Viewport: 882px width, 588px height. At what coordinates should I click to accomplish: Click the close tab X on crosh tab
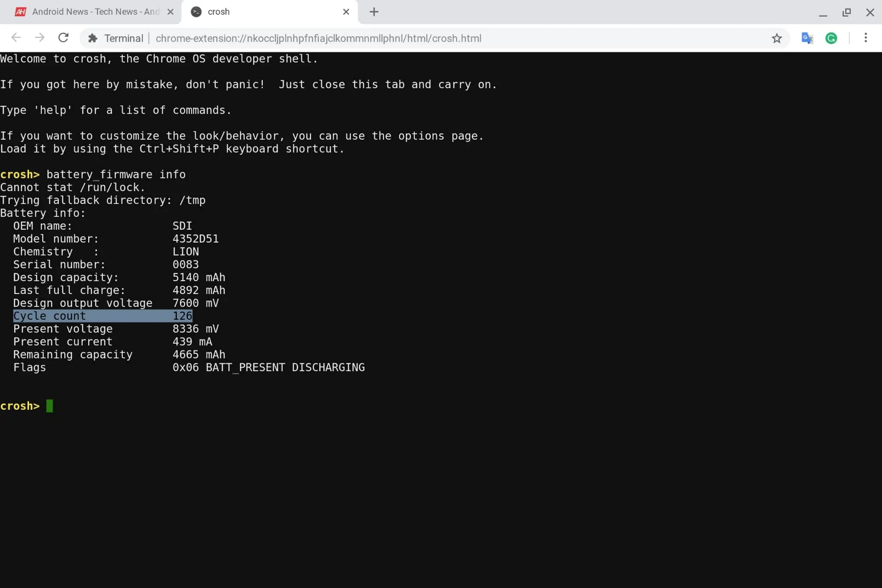(346, 12)
